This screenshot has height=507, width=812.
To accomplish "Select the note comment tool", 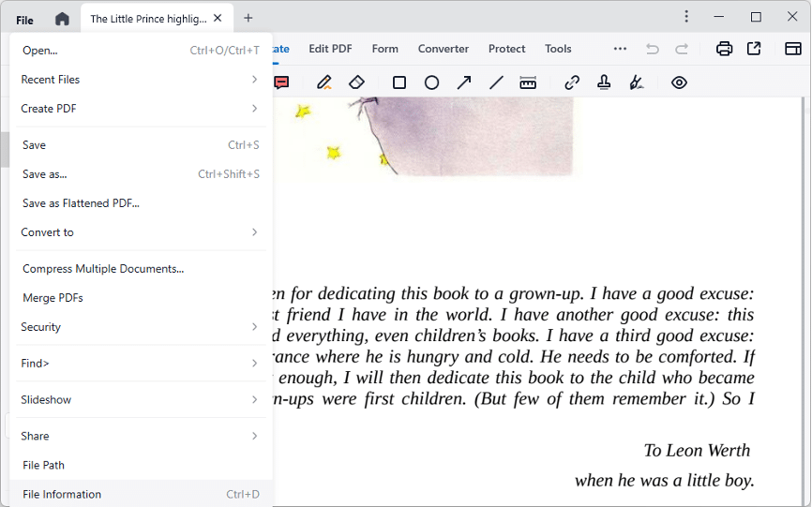I will pyautogui.click(x=281, y=82).
